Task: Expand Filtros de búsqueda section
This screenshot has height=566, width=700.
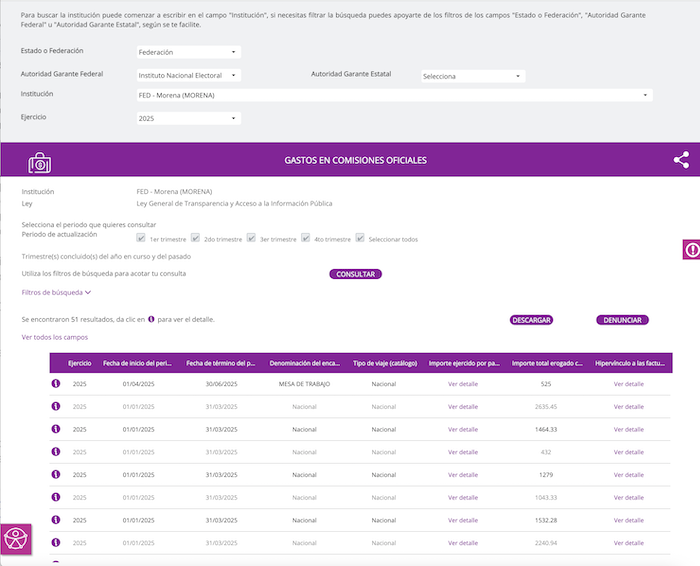Action: (x=56, y=293)
